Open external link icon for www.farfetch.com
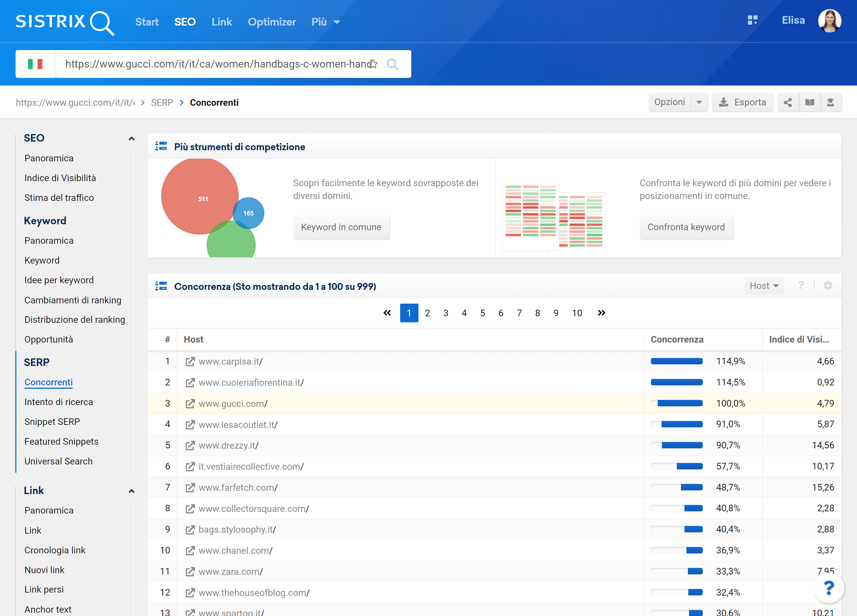The width and height of the screenshot is (857, 616). (x=190, y=488)
